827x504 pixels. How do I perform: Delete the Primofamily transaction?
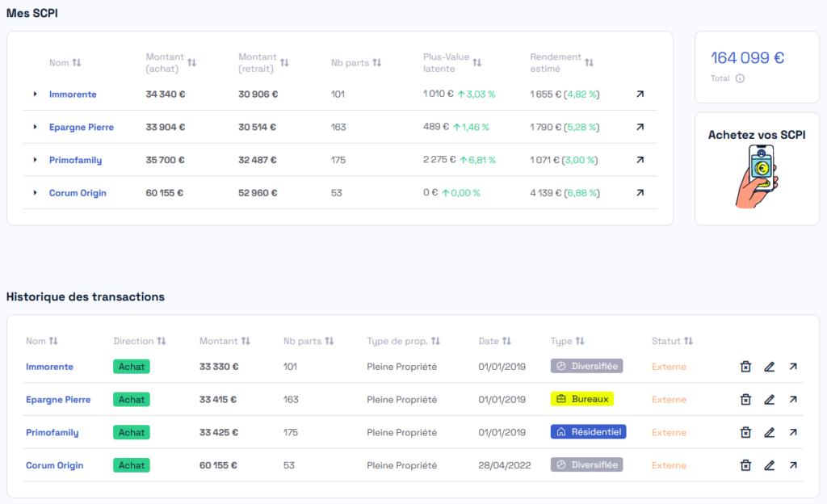(x=745, y=432)
